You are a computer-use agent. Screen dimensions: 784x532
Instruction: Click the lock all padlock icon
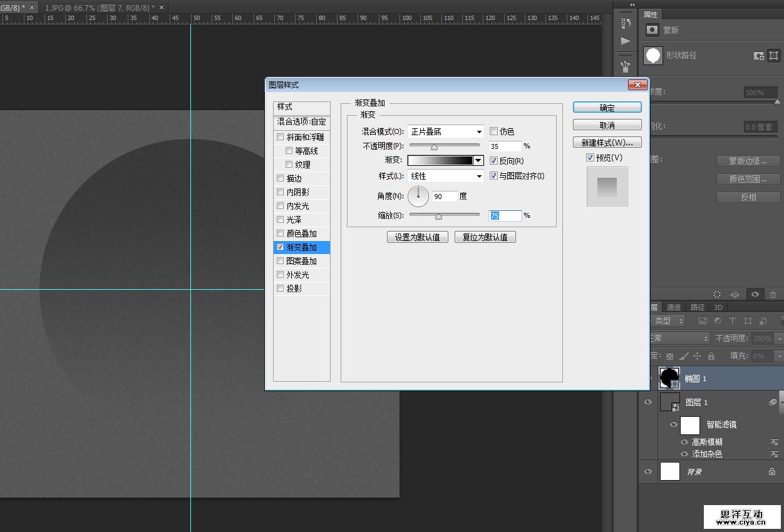pyautogui.click(x=711, y=356)
